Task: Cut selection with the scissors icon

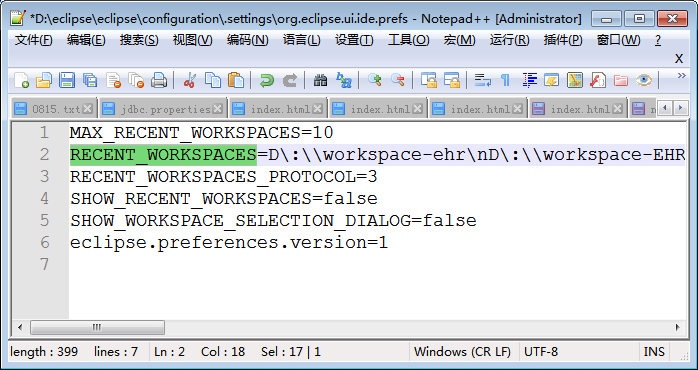Action: pos(190,81)
